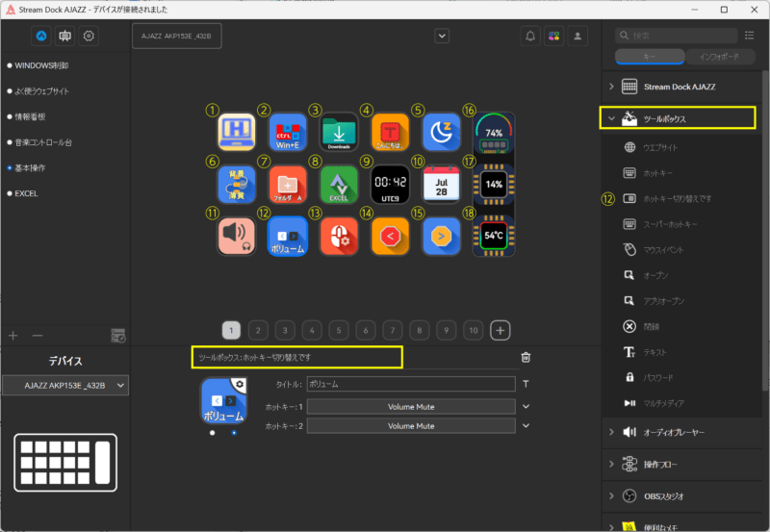
Task: Select the orange text T key
Action: (x=390, y=132)
